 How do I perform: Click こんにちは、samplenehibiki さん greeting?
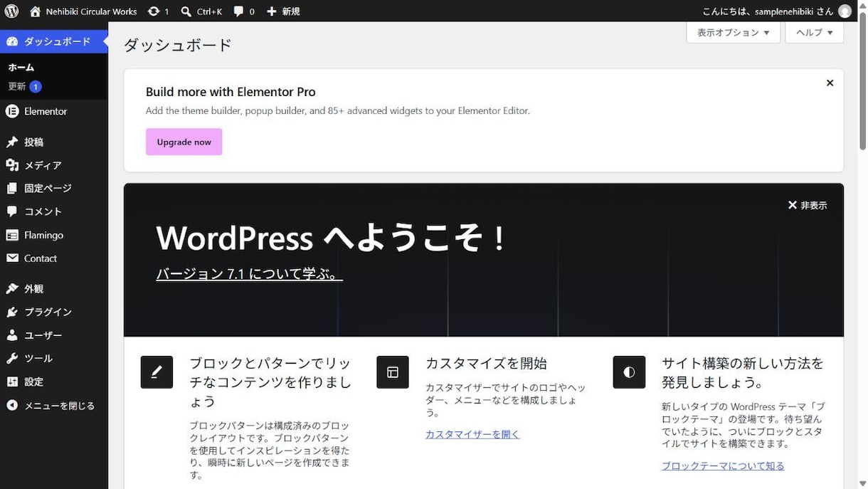[768, 11]
